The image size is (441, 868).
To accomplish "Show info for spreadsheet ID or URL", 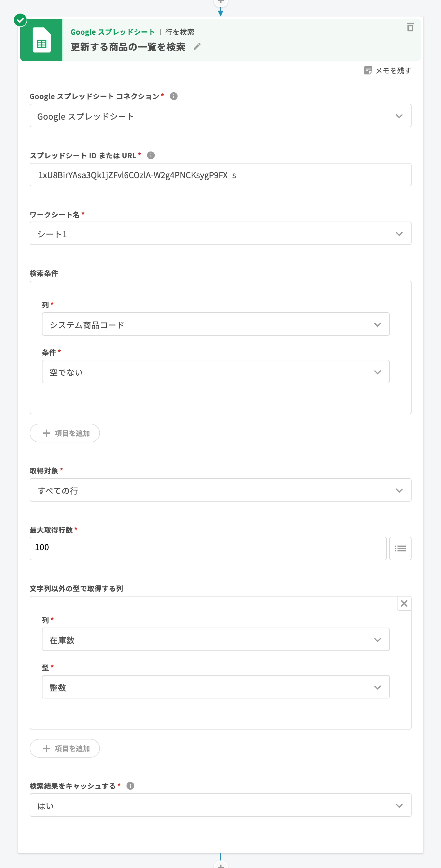I will (151, 155).
